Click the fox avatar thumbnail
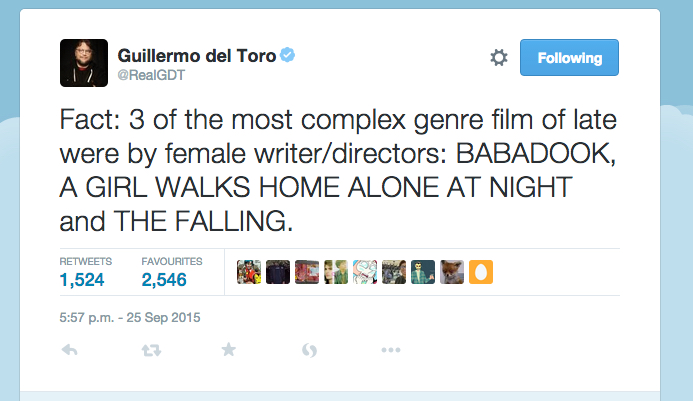This screenshot has width=693, height=401. pos(452,272)
